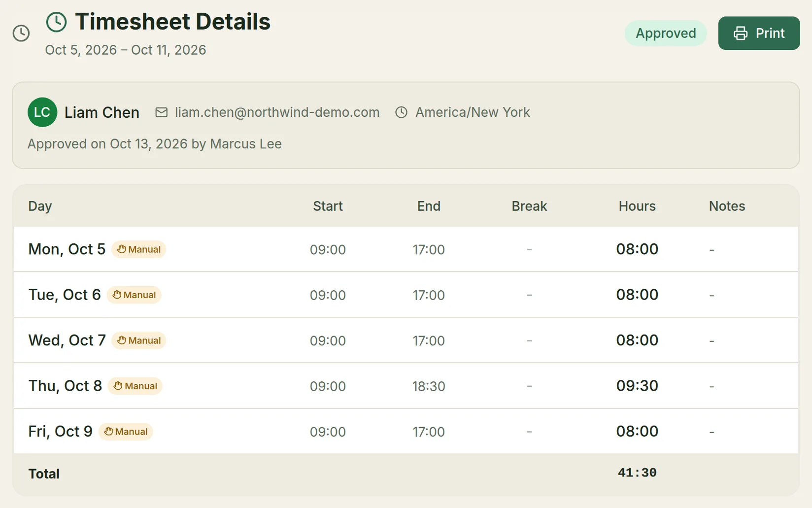The width and height of the screenshot is (812, 508).
Task: Click Monday's 09:00 start time
Action: 328,250
